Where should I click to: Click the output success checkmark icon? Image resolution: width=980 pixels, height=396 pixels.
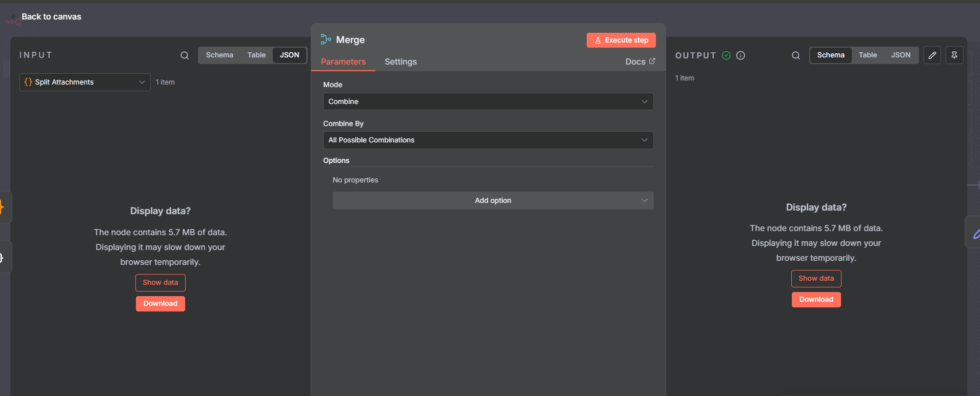coord(726,55)
